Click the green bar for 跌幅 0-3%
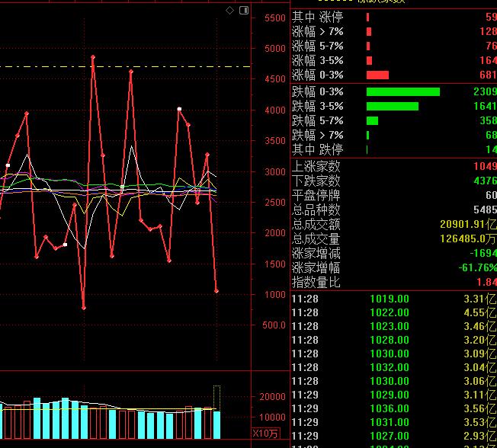 (x=403, y=92)
